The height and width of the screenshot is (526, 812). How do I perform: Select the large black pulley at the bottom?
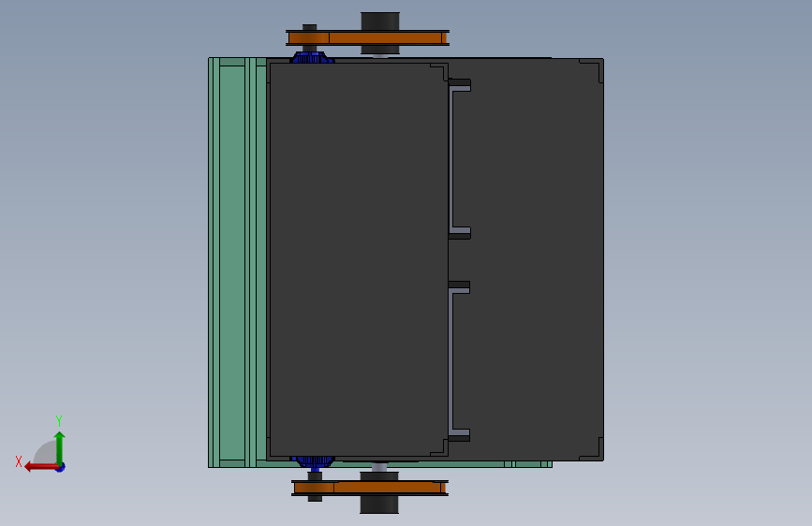(x=379, y=504)
